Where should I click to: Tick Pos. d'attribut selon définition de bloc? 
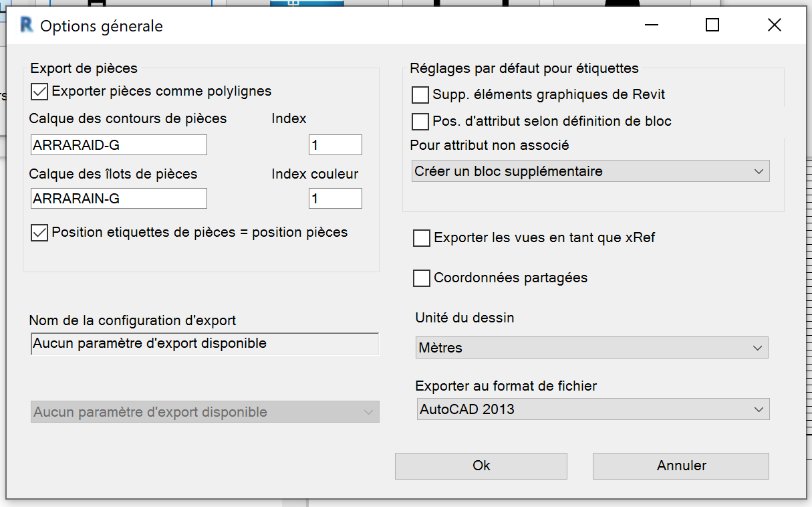[x=420, y=122]
